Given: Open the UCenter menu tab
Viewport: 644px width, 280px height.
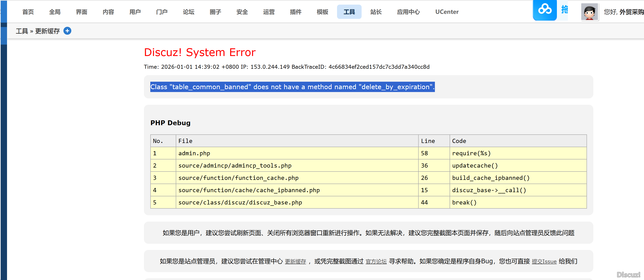Looking at the screenshot, I should [447, 12].
